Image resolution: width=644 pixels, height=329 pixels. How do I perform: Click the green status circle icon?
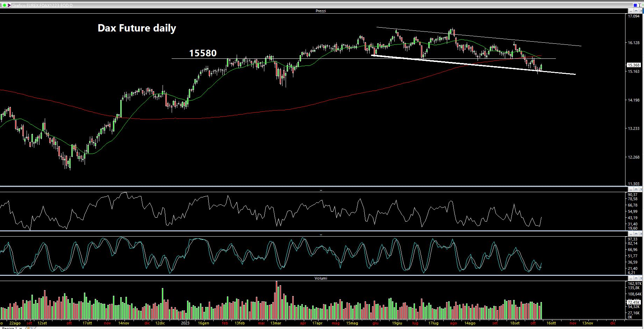coord(4,6)
